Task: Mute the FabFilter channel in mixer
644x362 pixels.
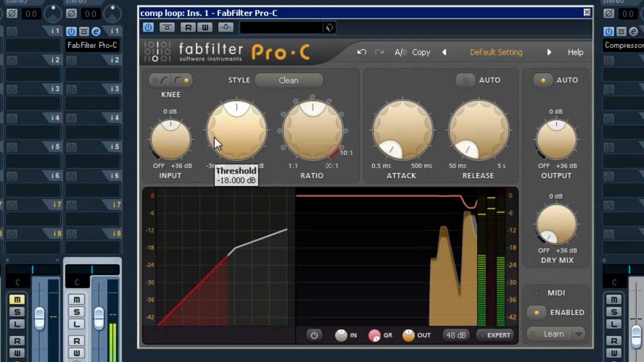Action: tap(76, 300)
